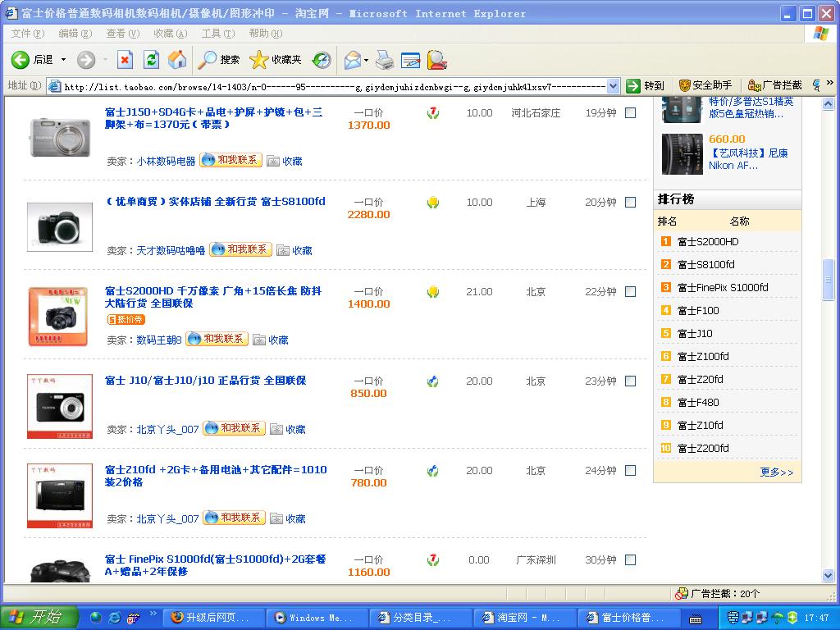Tick the checkbox for 富士S2000HD 1400.00 listing

[630, 292]
